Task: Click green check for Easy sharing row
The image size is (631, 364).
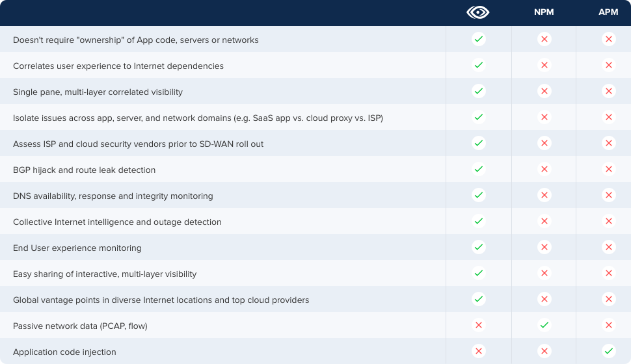Action: click(478, 273)
